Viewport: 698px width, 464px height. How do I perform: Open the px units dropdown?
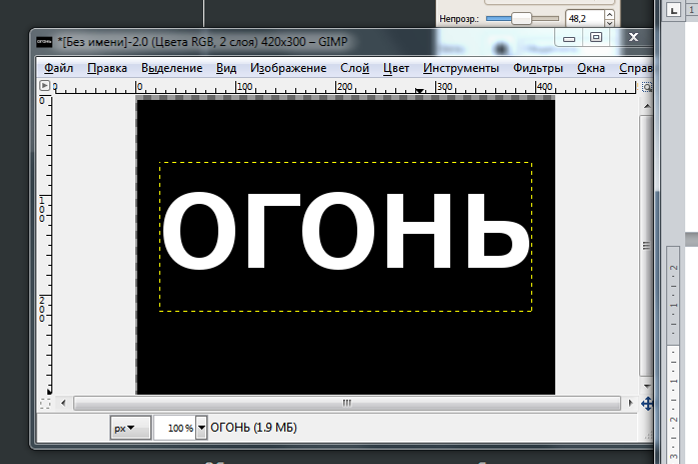[x=130, y=428]
